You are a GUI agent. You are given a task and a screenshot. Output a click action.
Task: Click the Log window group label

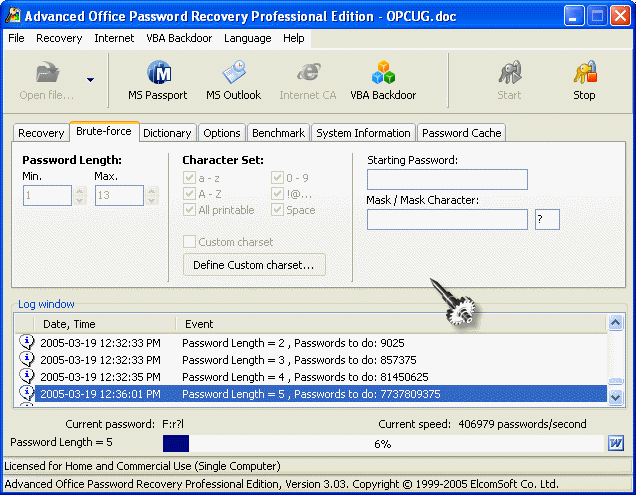click(x=46, y=304)
